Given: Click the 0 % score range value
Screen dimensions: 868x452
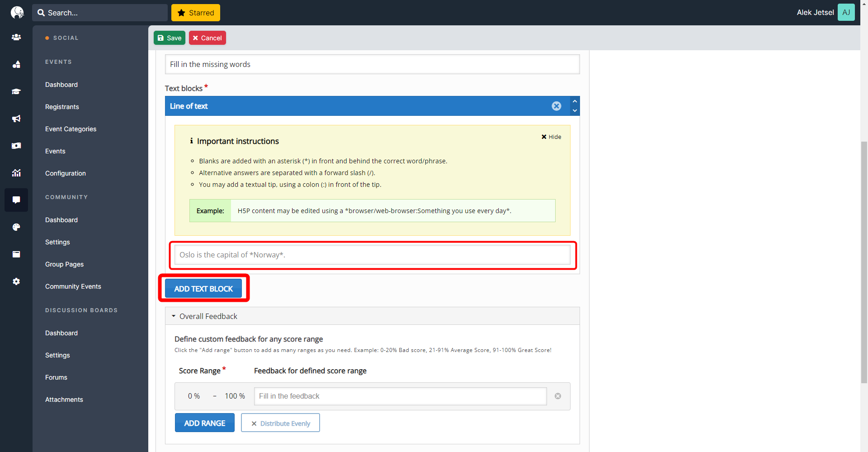Looking at the screenshot, I should [194, 396].
